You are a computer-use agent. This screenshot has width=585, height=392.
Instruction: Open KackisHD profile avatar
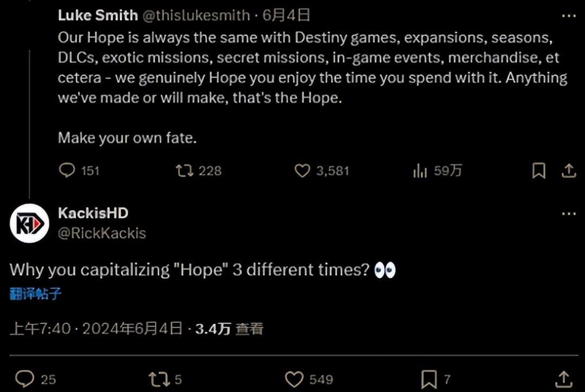(x=29, y=223)
